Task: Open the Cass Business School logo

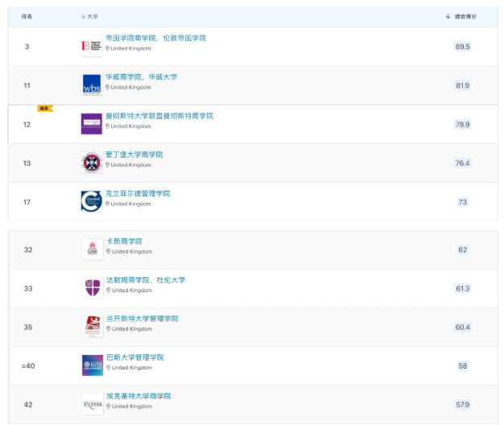Action: 93,249
